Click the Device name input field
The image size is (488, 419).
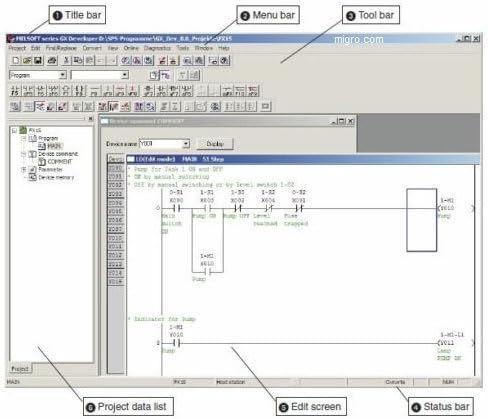coord(161,144)
